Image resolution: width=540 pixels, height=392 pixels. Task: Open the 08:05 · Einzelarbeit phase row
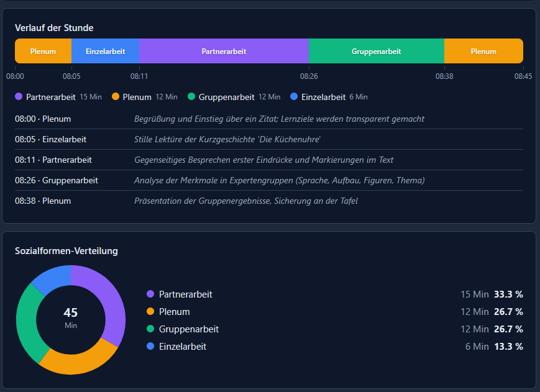51,139
